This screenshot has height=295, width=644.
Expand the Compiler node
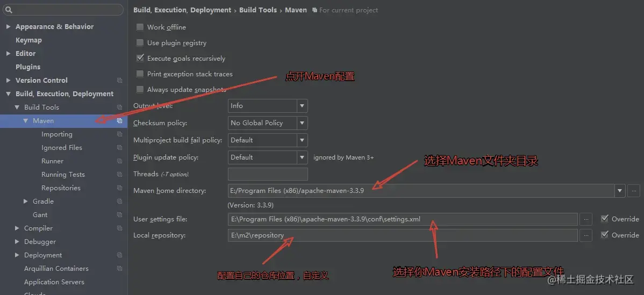tap(17, 228)
